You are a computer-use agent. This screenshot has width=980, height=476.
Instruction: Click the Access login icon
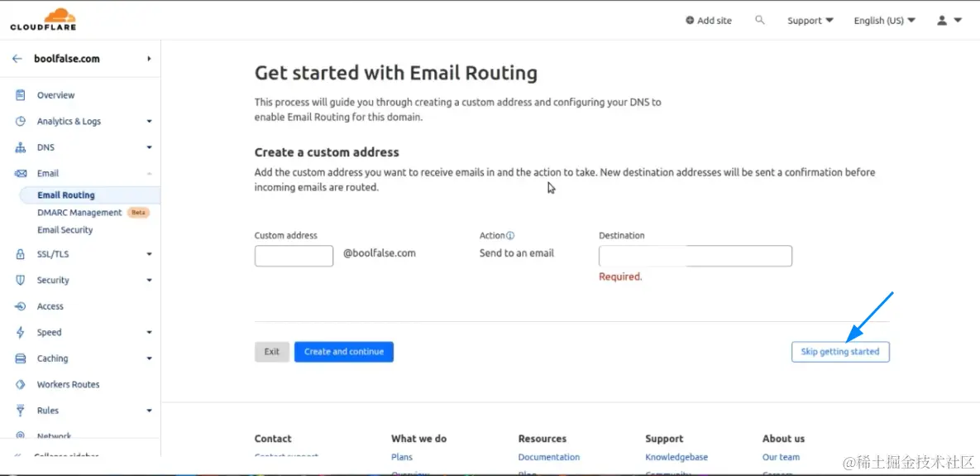(21, 306)
